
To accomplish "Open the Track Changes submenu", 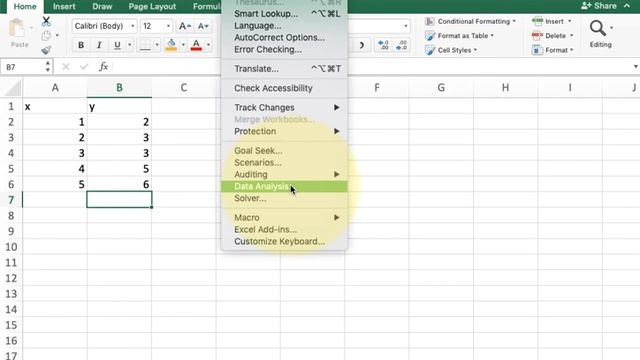I will 284,107.
